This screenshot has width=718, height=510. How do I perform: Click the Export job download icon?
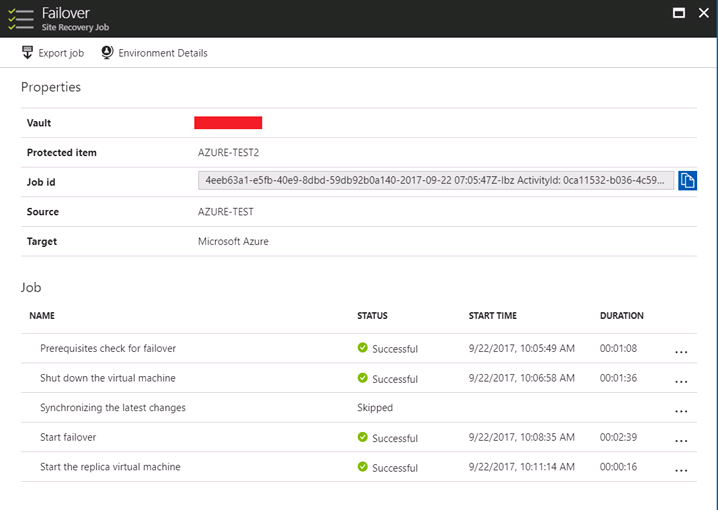coord(27,53)
